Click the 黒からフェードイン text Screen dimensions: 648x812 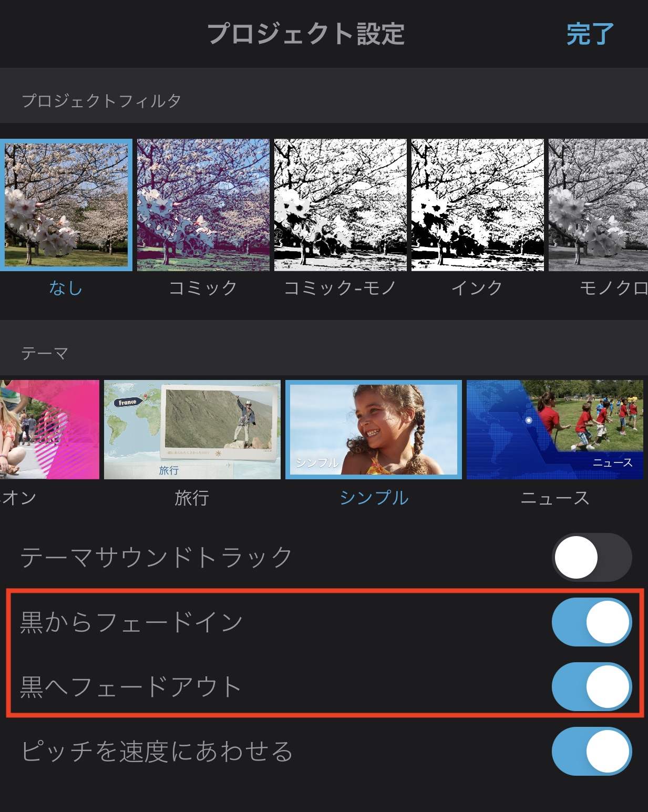coord(131,622)
